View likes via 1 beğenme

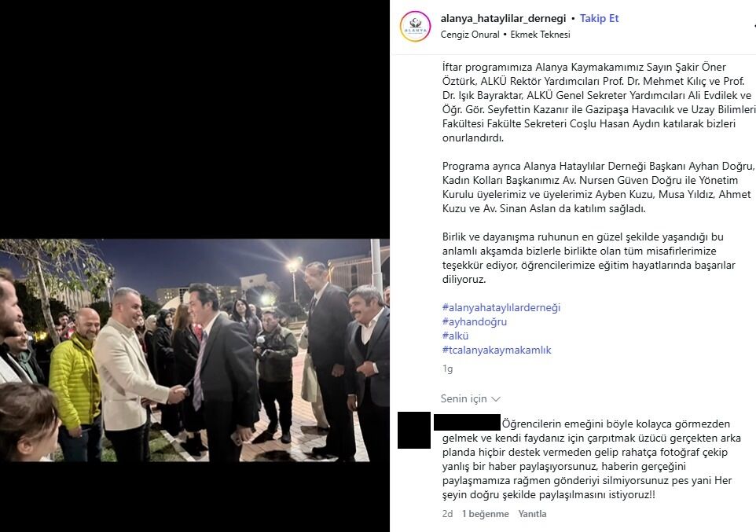[485, 514]
